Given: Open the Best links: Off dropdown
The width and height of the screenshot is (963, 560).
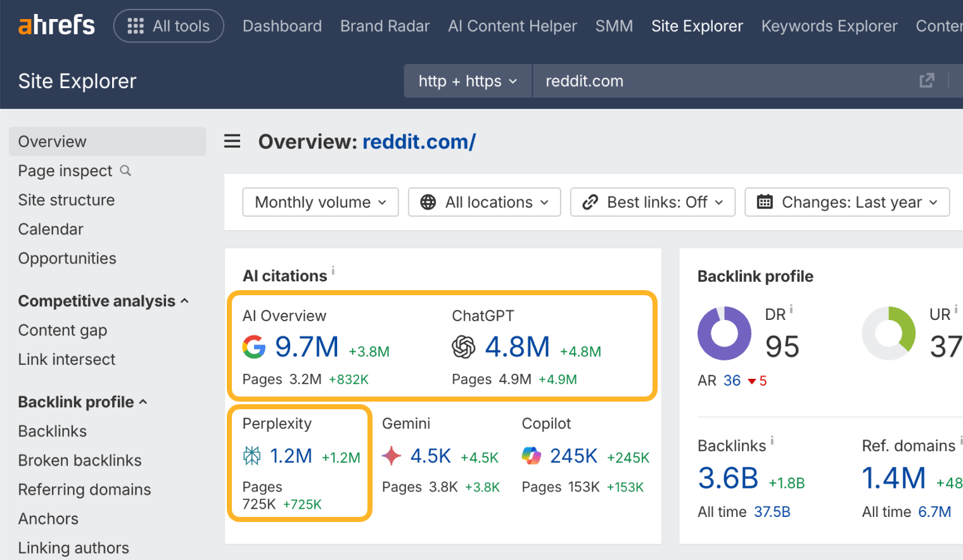Looking at the screenshot, I should 653,202.
